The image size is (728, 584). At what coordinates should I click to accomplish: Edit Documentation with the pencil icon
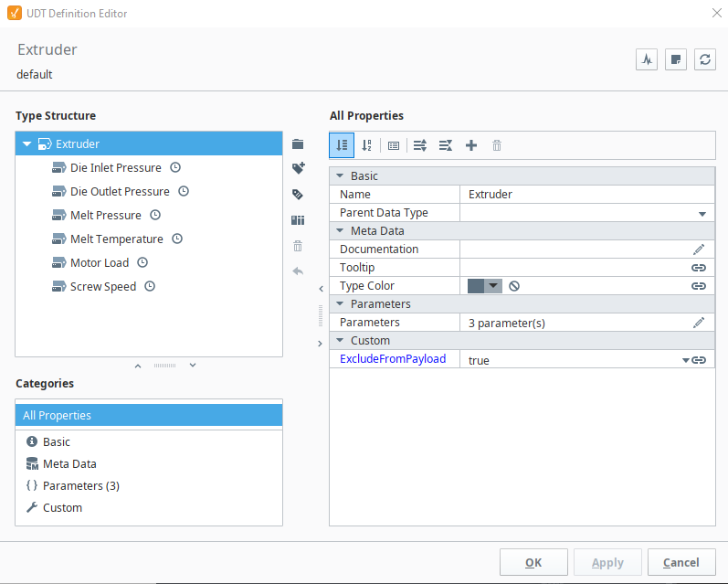click(x=699, y=250)
